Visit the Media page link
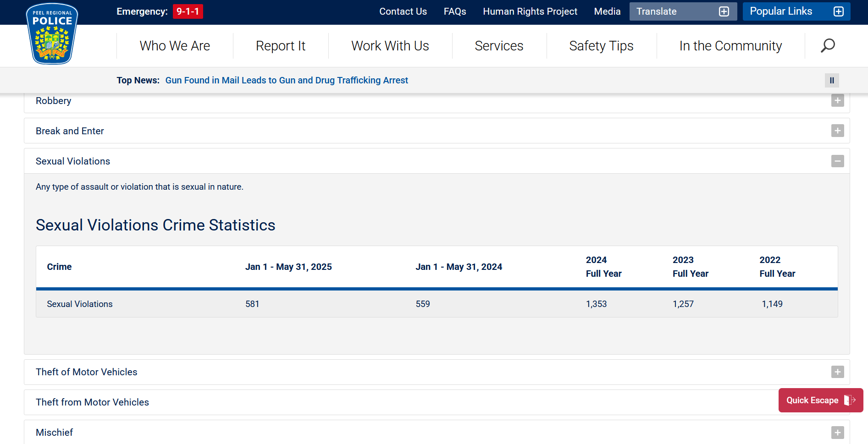The width and height of the screenshot is (868, 444). point(607,11)
